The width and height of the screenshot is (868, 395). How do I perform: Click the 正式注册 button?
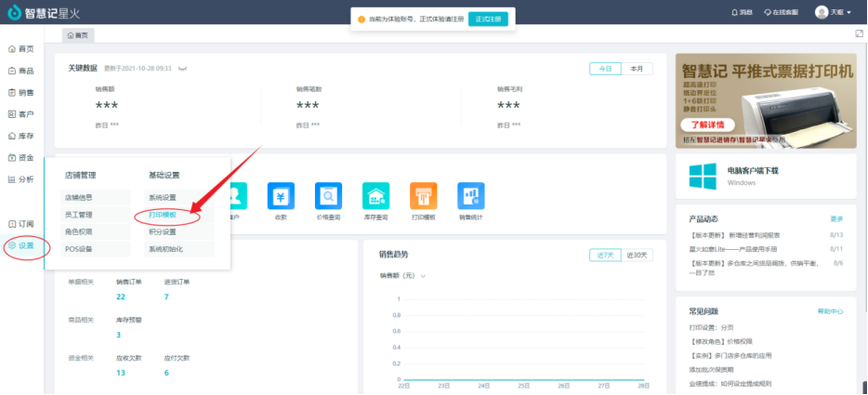(488, 19)
